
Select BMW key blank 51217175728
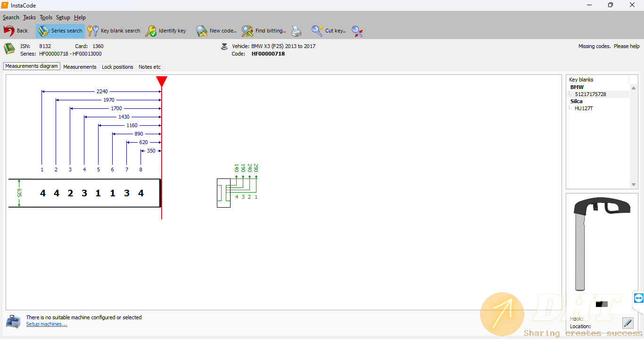point(590,94)
